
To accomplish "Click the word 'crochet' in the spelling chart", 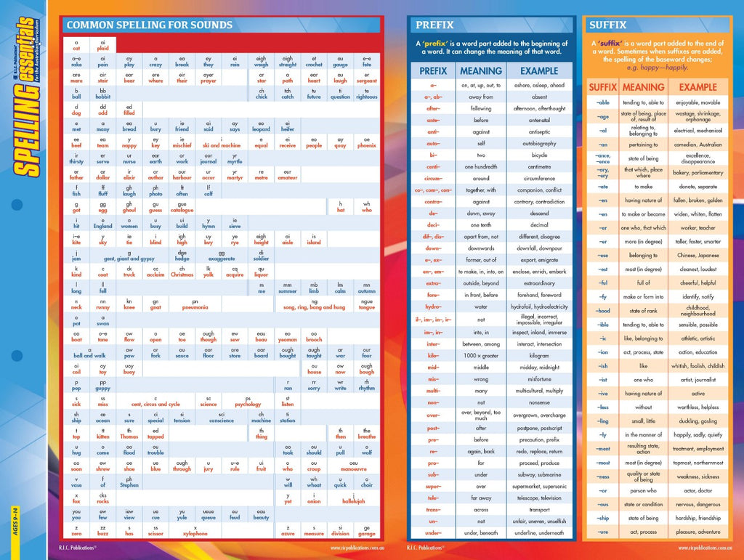I will (314, 65).
